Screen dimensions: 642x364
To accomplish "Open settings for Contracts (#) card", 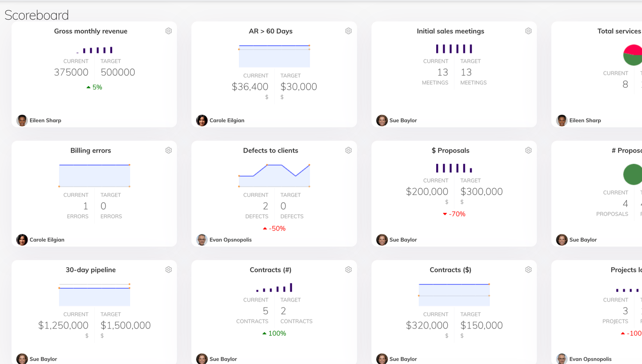I will [348, 269].
